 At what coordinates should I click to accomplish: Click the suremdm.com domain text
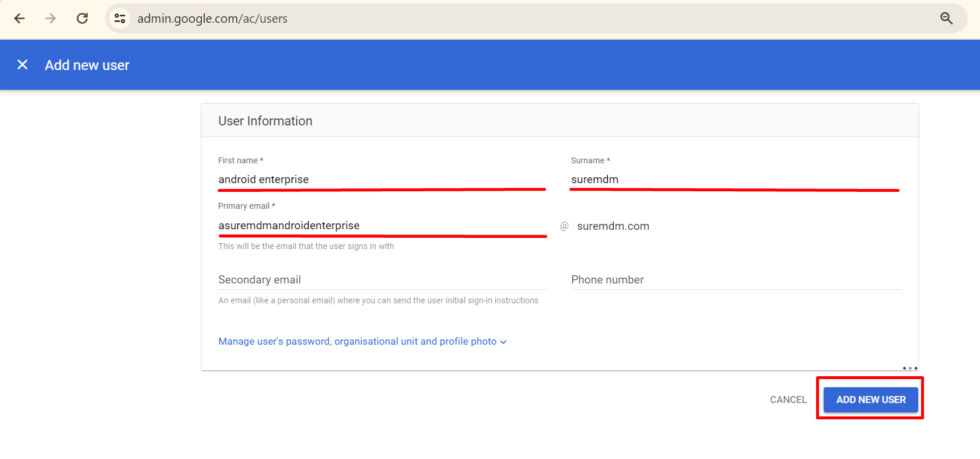(x=613, y=226)
